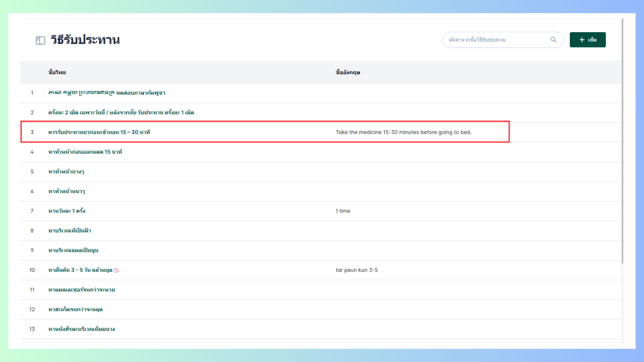Click the magnifier search icon
This screenshot has width=644, height=362.
click(553, 40)
